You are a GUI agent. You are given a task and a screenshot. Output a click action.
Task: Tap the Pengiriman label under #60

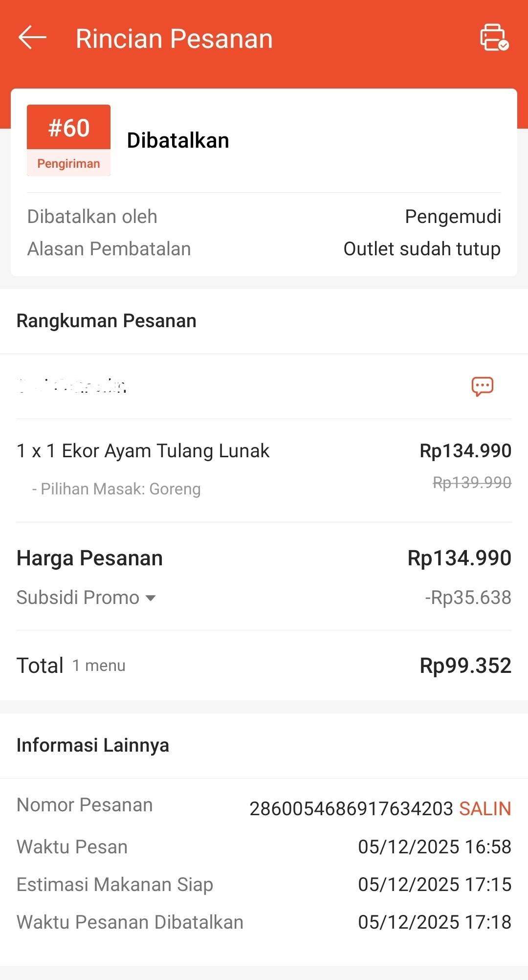(68, 163)
